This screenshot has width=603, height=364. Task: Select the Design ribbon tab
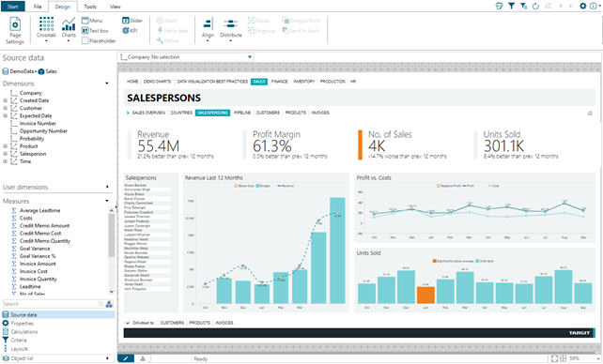(x=62, y=7)
